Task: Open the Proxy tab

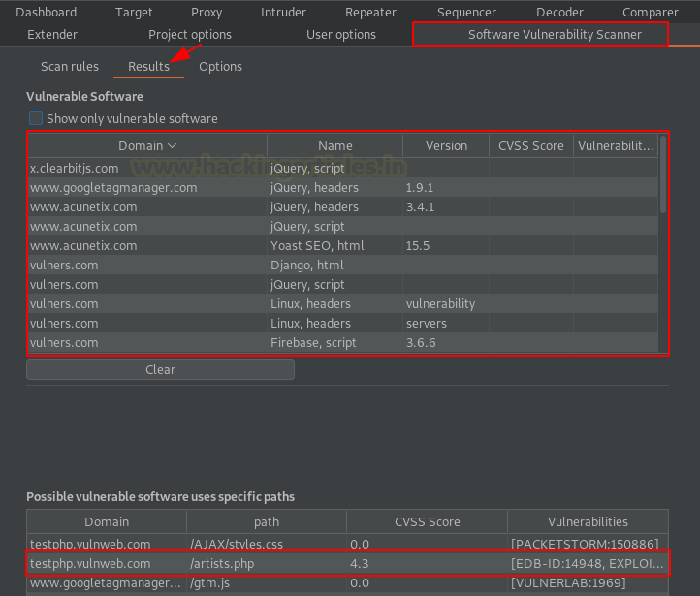Action: [207, 12]
